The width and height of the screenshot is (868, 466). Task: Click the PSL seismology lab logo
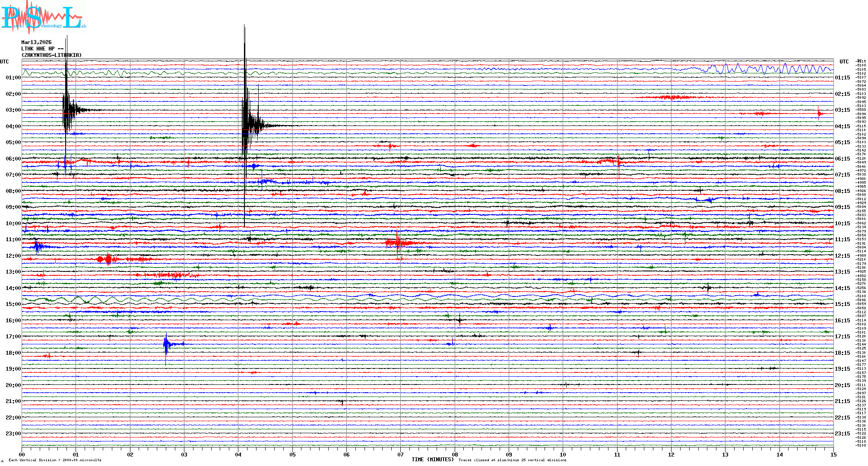click(x=42, y=17)
